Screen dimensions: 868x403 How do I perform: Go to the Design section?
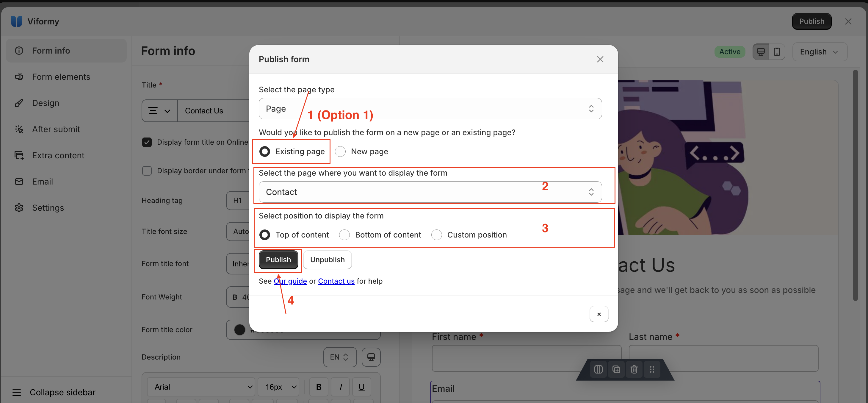(66, 103)
